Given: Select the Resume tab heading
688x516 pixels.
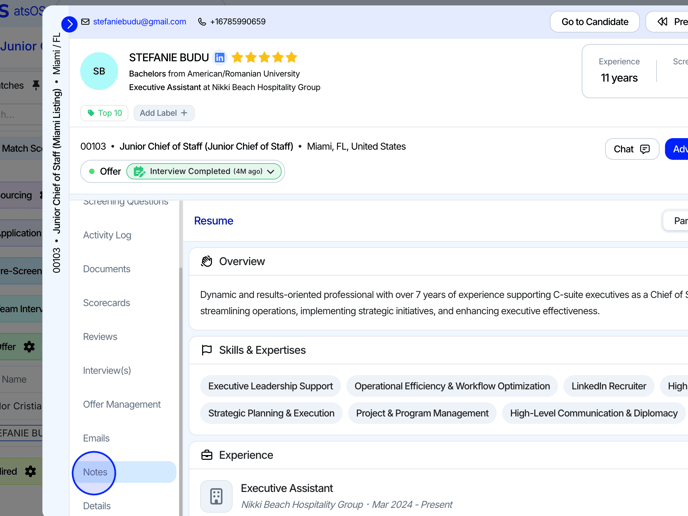Looking at the screenshot, I should tap(213, 221).
